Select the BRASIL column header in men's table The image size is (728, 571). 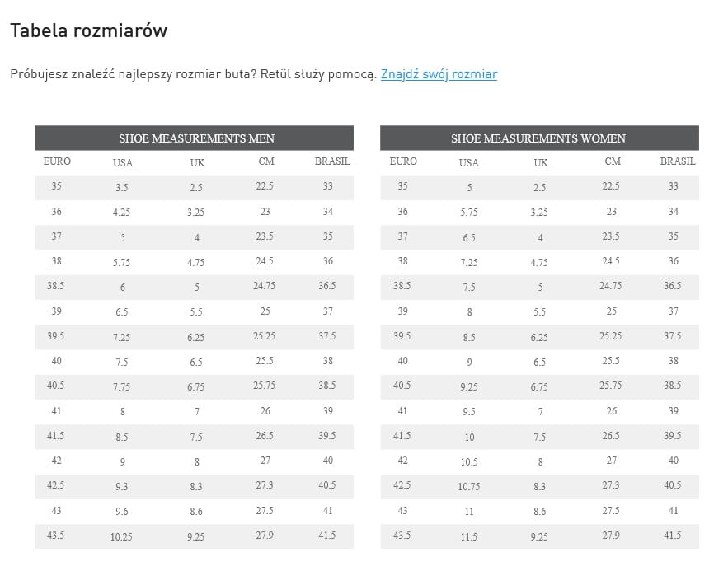click(331, 161)
